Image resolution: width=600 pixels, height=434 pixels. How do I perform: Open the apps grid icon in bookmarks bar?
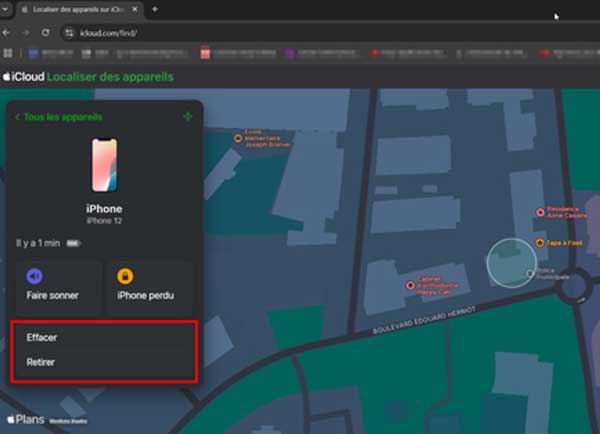click(9, 53)
